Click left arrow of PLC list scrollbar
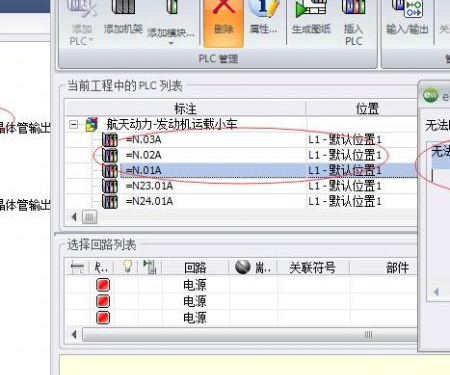 74,217
